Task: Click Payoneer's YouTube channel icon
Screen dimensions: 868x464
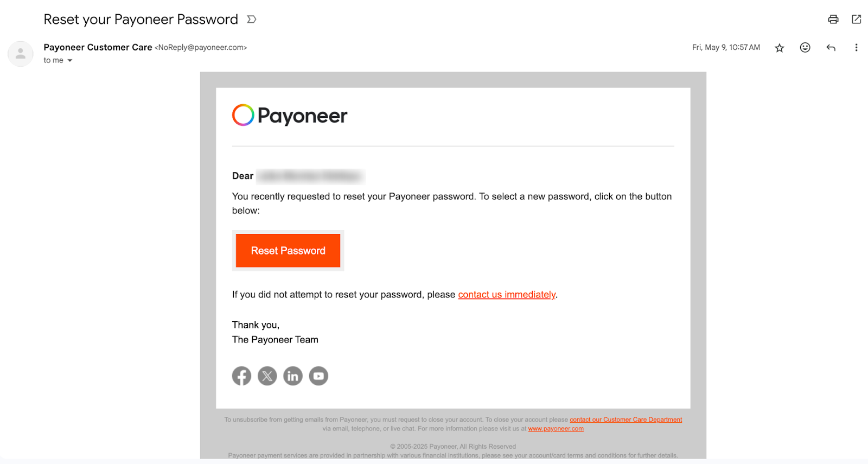Action: 318,376
